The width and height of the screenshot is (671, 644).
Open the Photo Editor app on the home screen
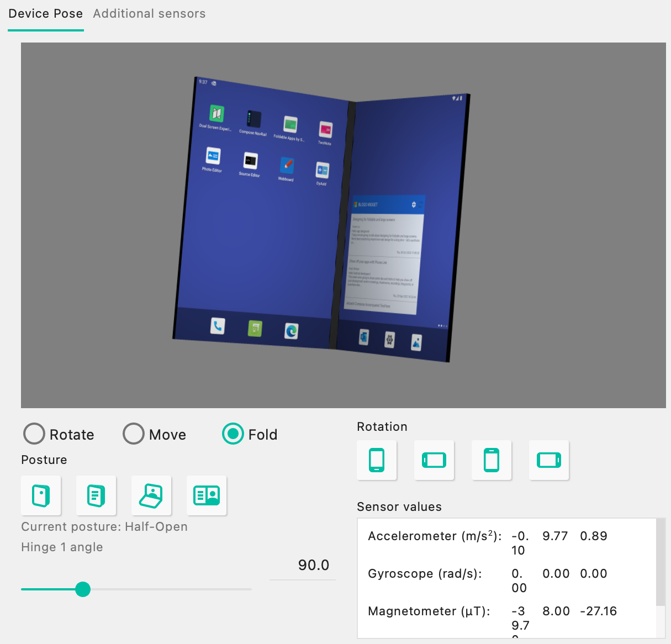(x=213, y=156)
